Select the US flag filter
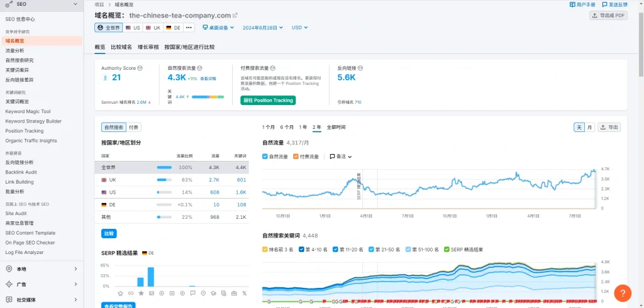Screen dimensions: 644x308 click(x=133, y=28)
